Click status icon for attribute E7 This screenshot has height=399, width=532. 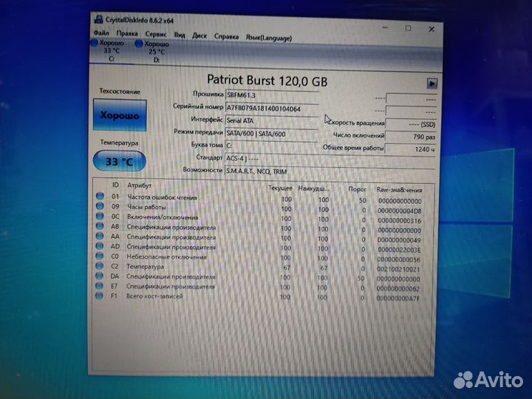tap(99, 286)
